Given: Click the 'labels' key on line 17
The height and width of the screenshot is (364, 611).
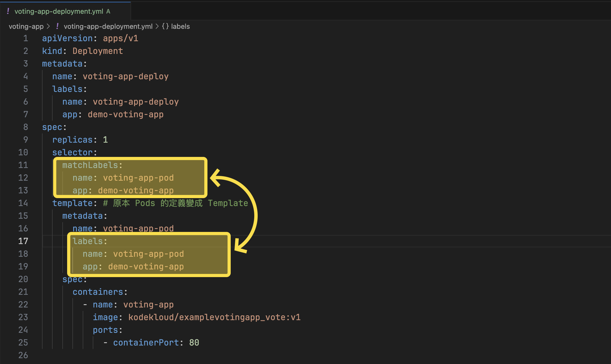Looking at the screenshot, I should (x=88, y=241).
